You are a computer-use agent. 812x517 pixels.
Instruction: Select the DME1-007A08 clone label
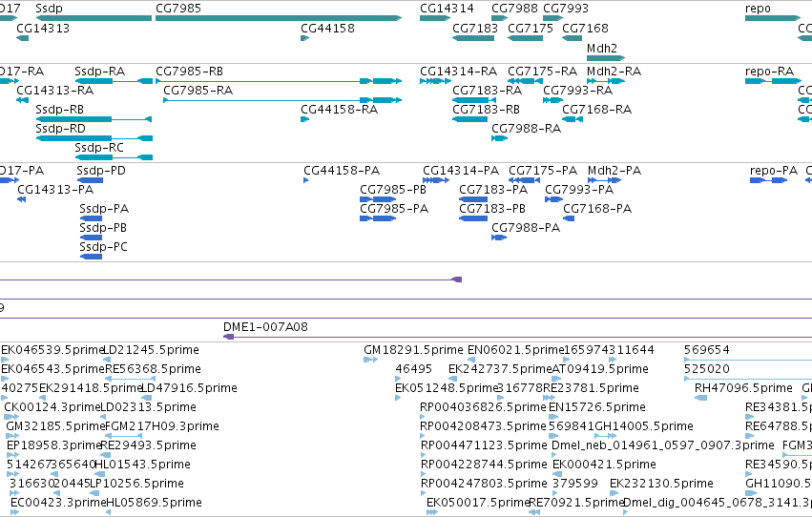(x=265, y=326)
